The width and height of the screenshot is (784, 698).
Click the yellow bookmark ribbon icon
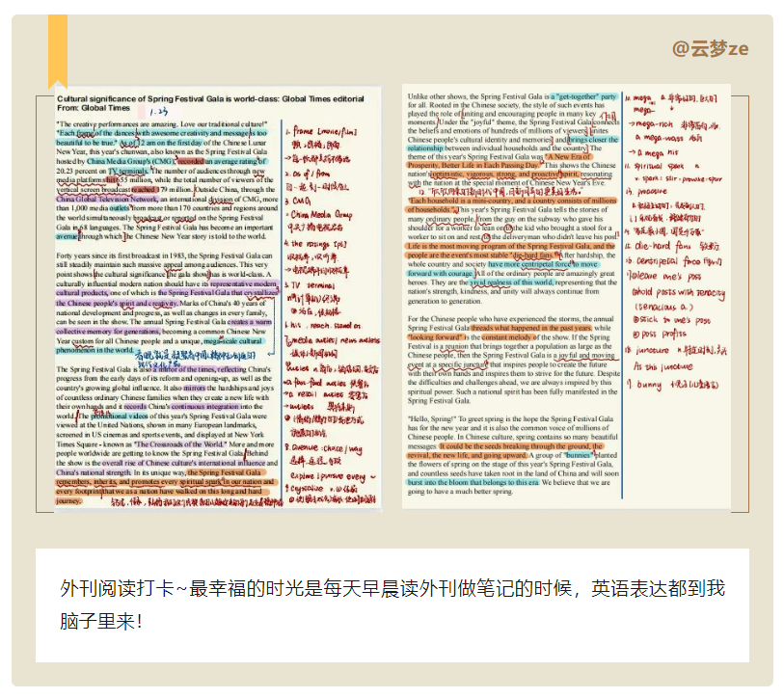click(58, 48)
